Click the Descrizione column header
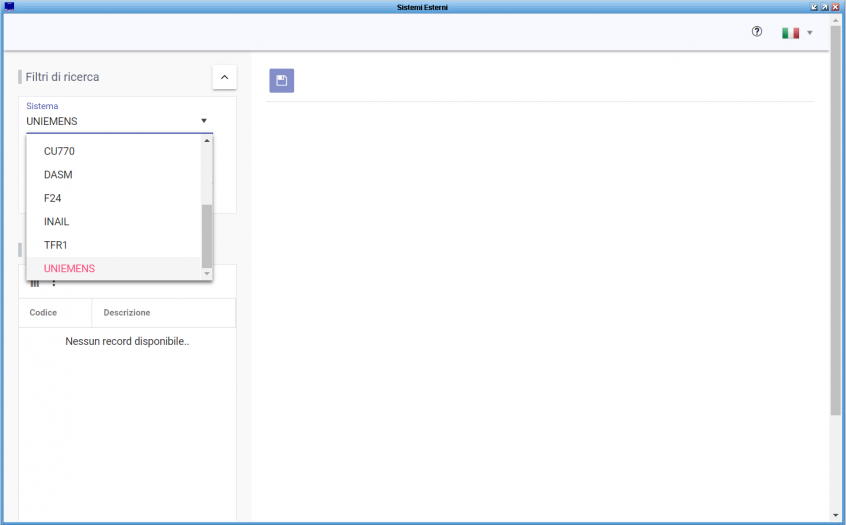Viewport: 846px width, 525px height. coord(163,312)
